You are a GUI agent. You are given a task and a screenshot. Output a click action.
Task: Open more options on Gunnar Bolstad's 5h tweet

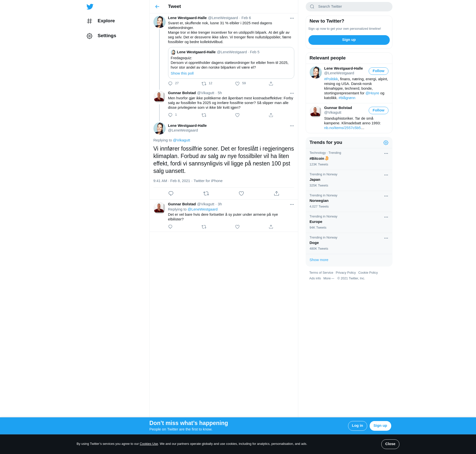click(x=292, y=93)
